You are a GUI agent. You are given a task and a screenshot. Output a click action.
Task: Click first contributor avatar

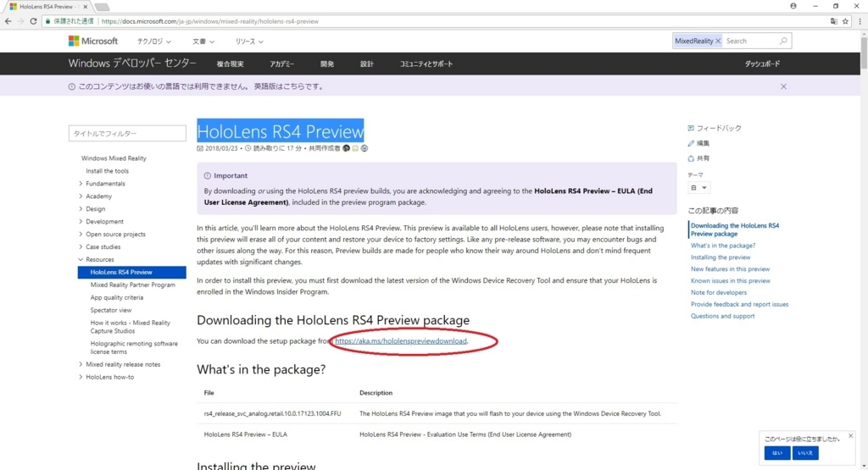pyautogui.click(x=347, y=148)
